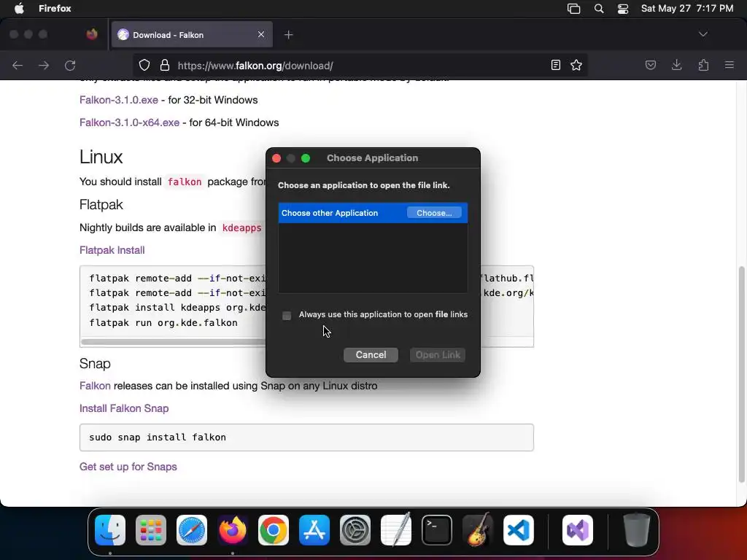The image size is (747, 560).
Task: Open the Apple menu
Action: [19, 9]
